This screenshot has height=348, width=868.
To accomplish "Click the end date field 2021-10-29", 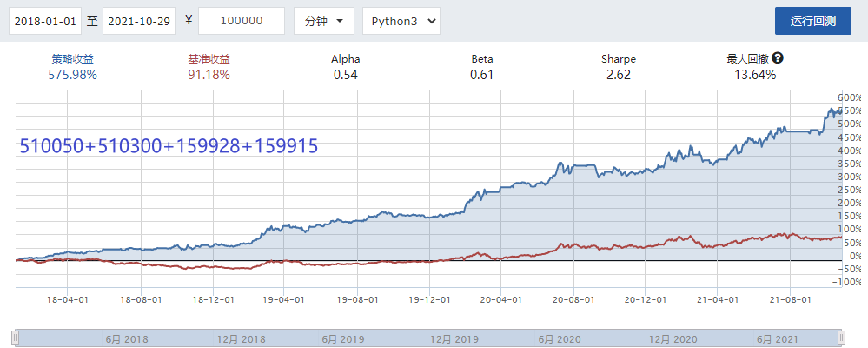I will click(139, 21).
